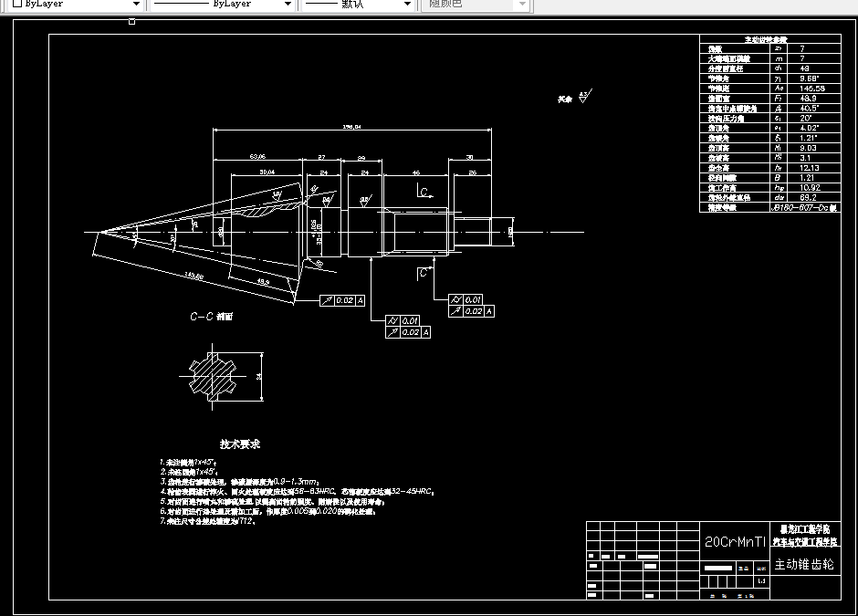This screenshot has width=858, height=616.
Task: Select the JB180-607-Dc accuracy grade cell
Action: 804,208
